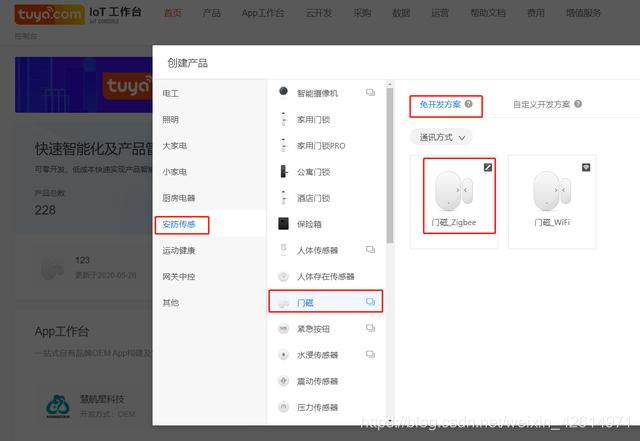Choose 保险箱 product type
Screen dimensions: 640x441
pos(326,224)
